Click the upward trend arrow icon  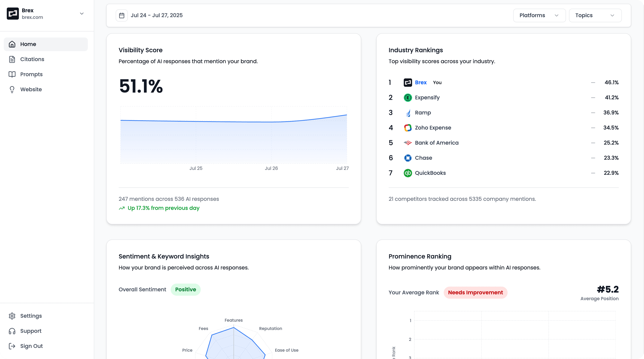[122, 208]
